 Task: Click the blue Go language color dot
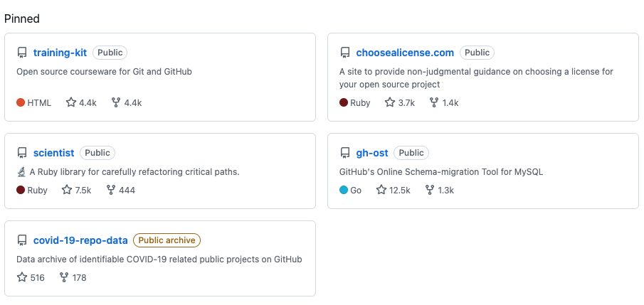[344, 190]
